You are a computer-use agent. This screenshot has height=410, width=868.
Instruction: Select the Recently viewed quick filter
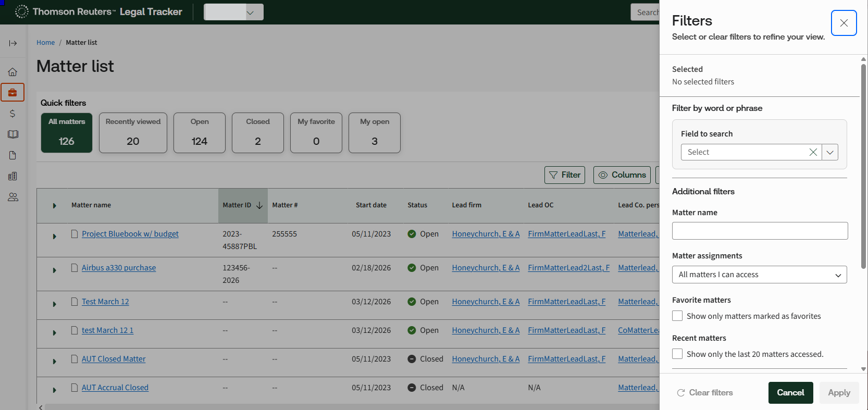click(133, 133)
